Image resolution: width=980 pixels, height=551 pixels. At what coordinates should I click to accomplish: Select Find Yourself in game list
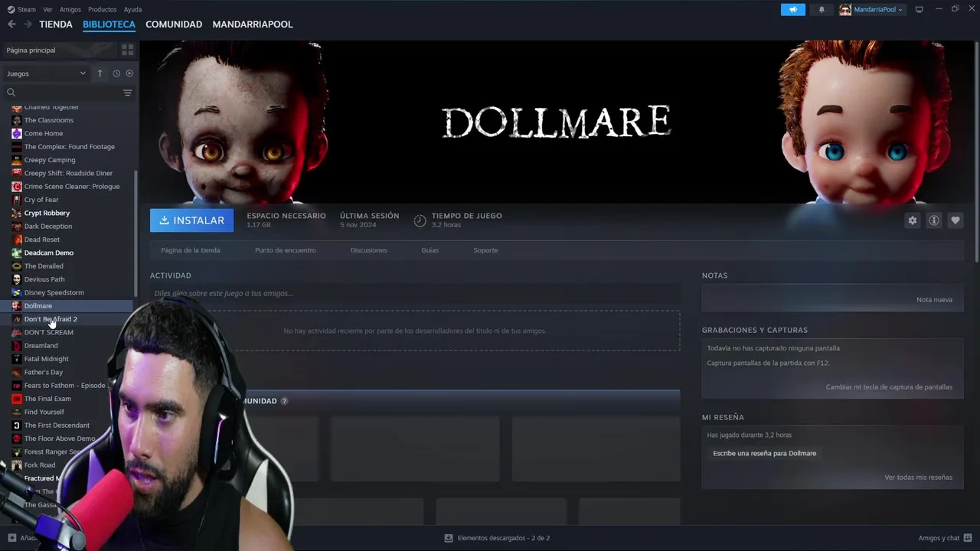(x=44, y=412)
